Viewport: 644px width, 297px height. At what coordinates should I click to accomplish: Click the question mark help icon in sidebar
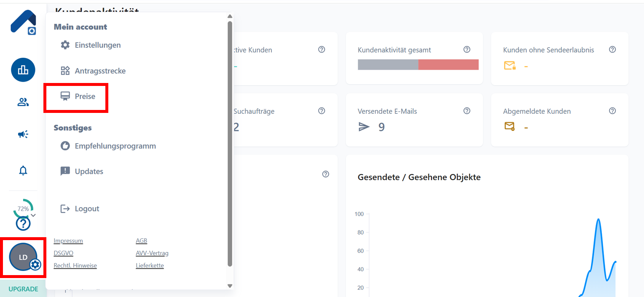tap(23, 223)
